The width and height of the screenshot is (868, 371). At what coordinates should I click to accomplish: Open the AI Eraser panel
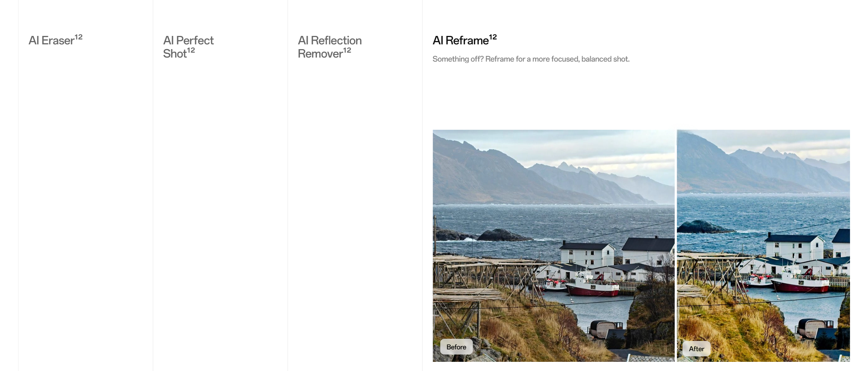55,40
